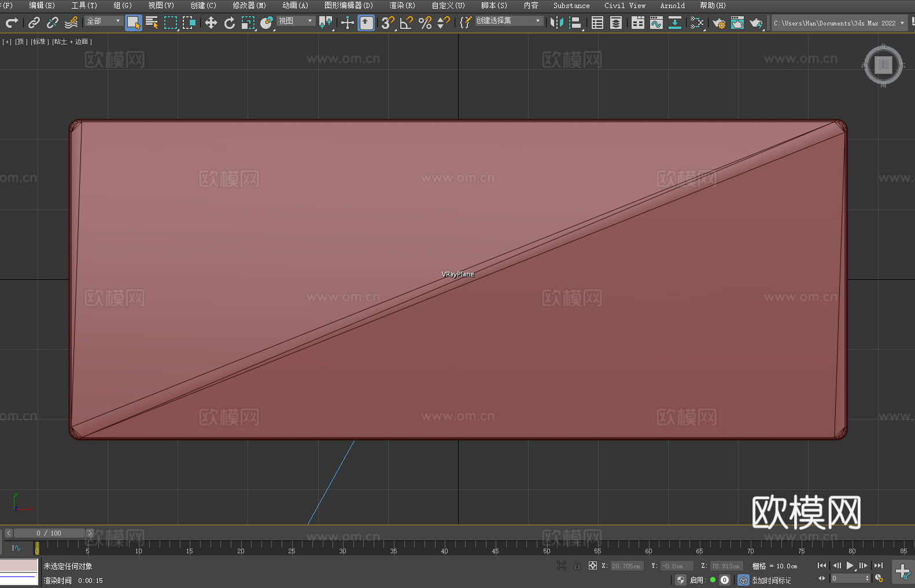Click Edit Named Selection Sets icon
This screenshot has height=588, width=915.
(x=465, y=23)
